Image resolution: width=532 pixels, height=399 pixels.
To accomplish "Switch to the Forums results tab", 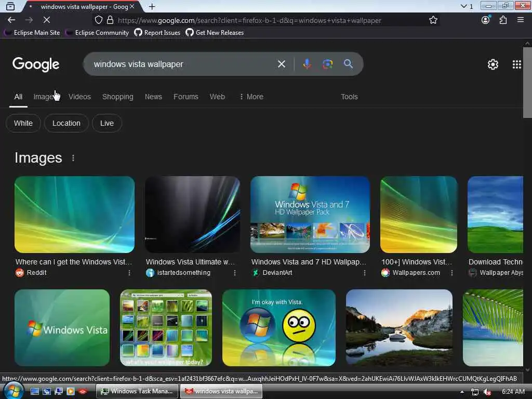I will tap(186, 97).
